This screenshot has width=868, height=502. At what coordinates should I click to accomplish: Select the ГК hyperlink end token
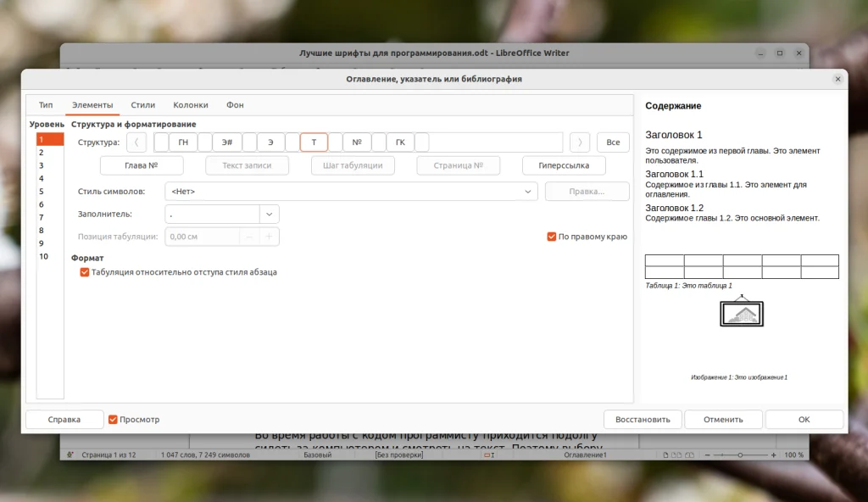(400, 142)
